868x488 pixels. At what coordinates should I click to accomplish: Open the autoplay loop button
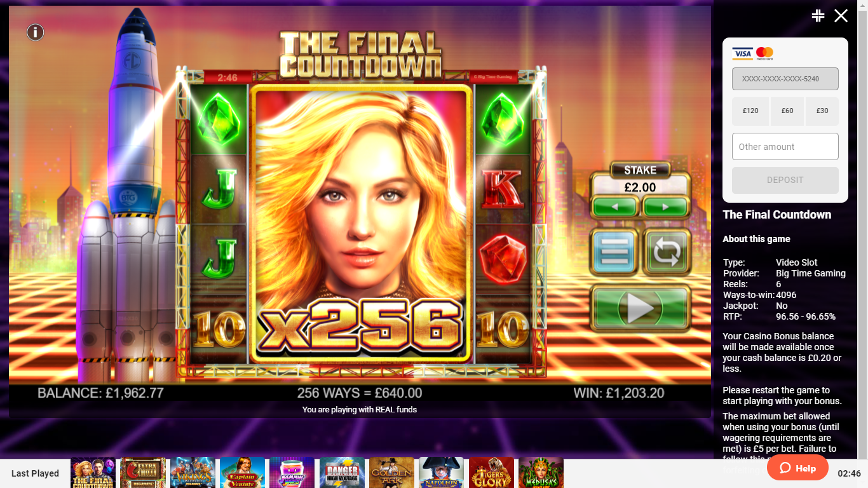point(667,252)
